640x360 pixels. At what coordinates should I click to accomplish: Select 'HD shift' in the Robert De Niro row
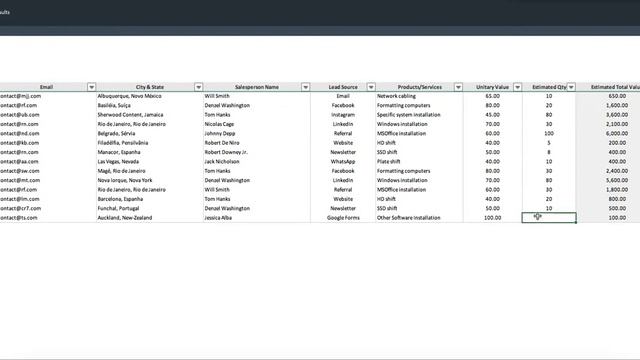click(x=420, y=143)
